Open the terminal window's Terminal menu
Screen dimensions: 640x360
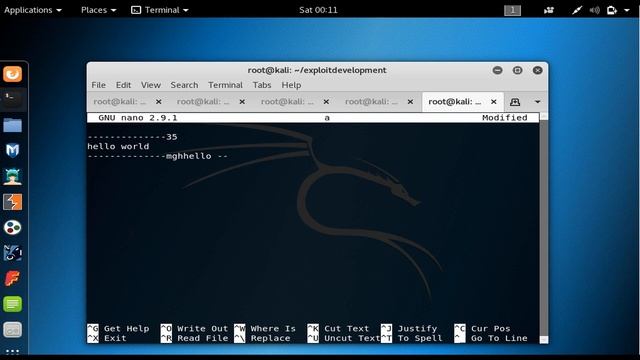tap(225, 85)
